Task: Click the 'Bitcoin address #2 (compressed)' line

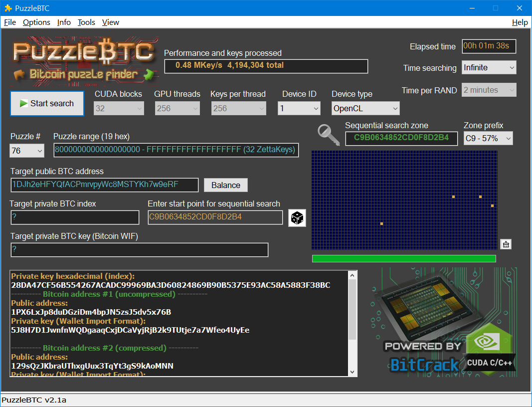Action: pyautogui.click(x=105, y=348)
